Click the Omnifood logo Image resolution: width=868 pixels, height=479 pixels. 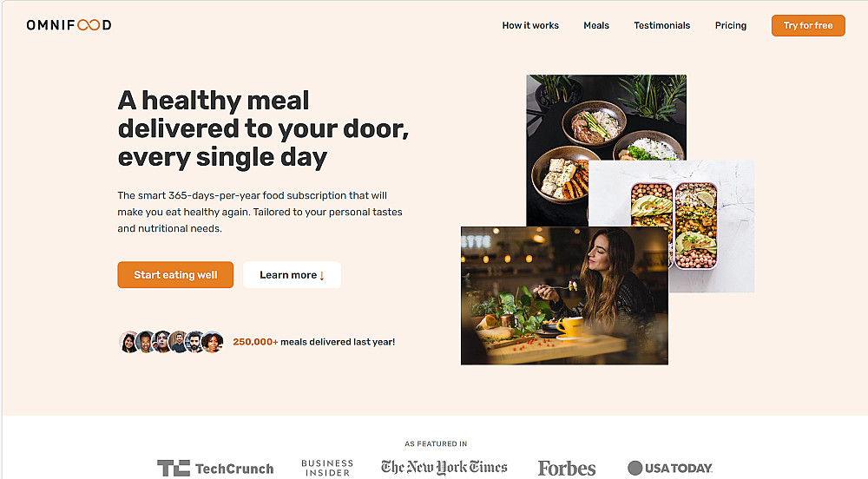click(x=69, y=25)
